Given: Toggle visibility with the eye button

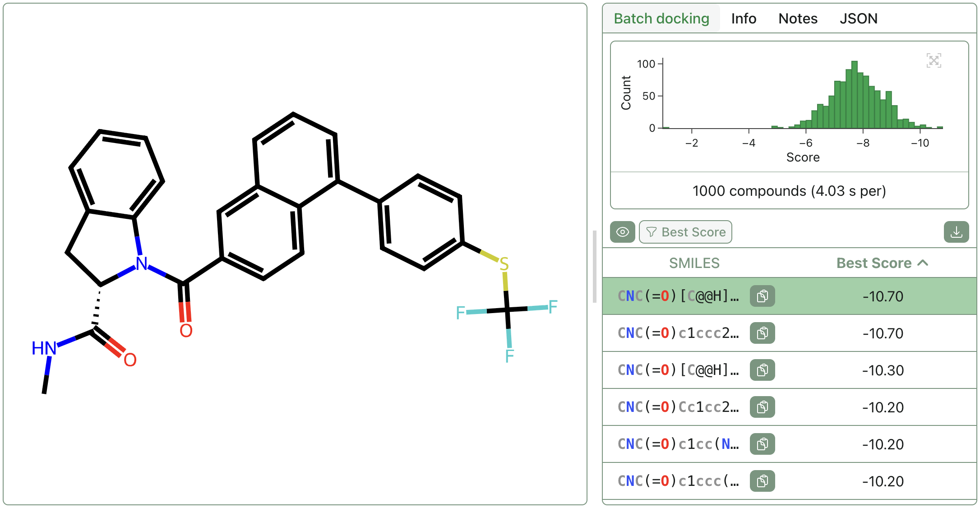Looking at the screenshot, I should (x=623, y=232).
